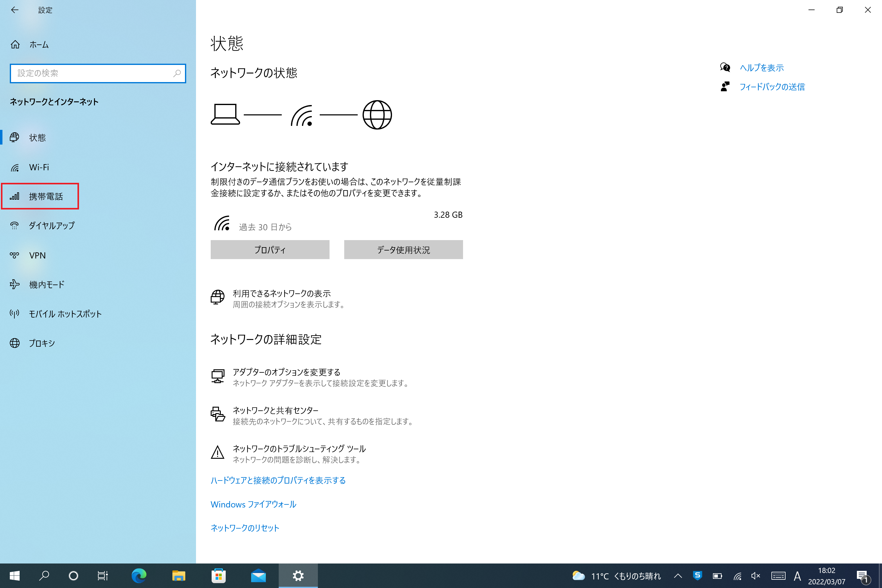Image resolution: width=882 pixels, height=588 pixels.
Task: Open アダプターのオプションを変更する
Action: click(287, 372)
